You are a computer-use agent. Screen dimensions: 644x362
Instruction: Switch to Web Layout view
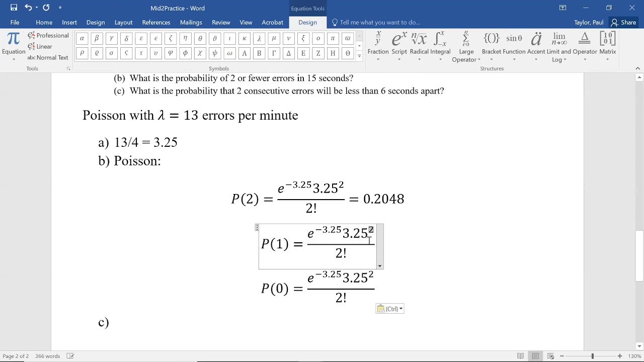(x=550, y=356)
